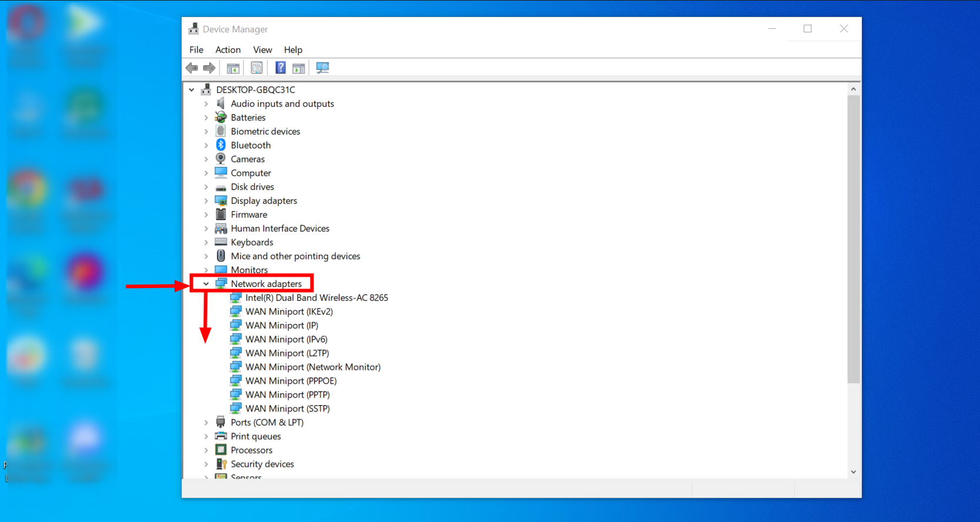This screenshot has width=980, height=522.
Task: Open the Help menu
Action: [x=293, y=50]
